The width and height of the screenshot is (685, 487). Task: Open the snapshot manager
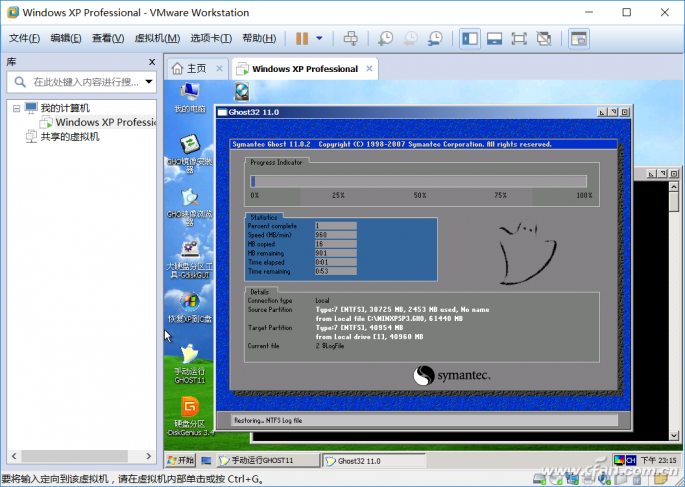click(435, 38)
